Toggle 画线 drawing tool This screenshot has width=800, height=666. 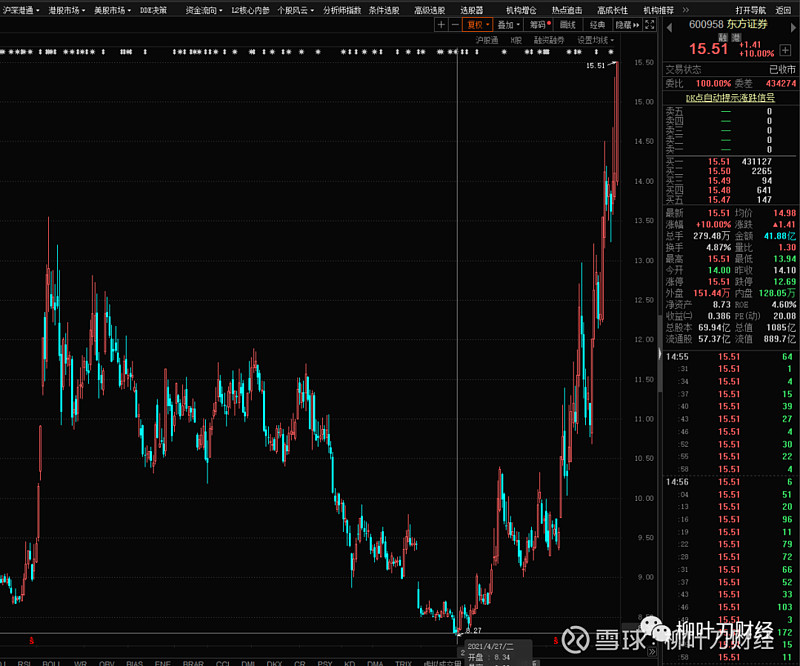[x=567, y=24]
